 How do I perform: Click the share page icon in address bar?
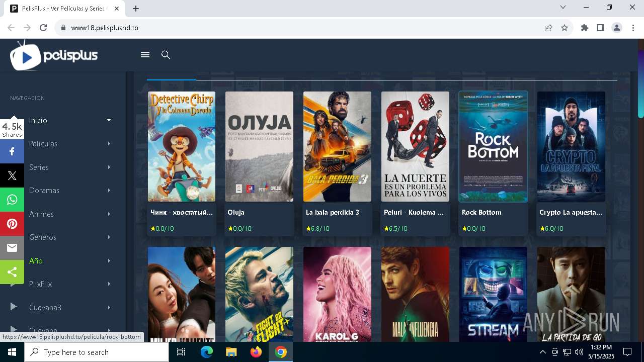point(548,28)
